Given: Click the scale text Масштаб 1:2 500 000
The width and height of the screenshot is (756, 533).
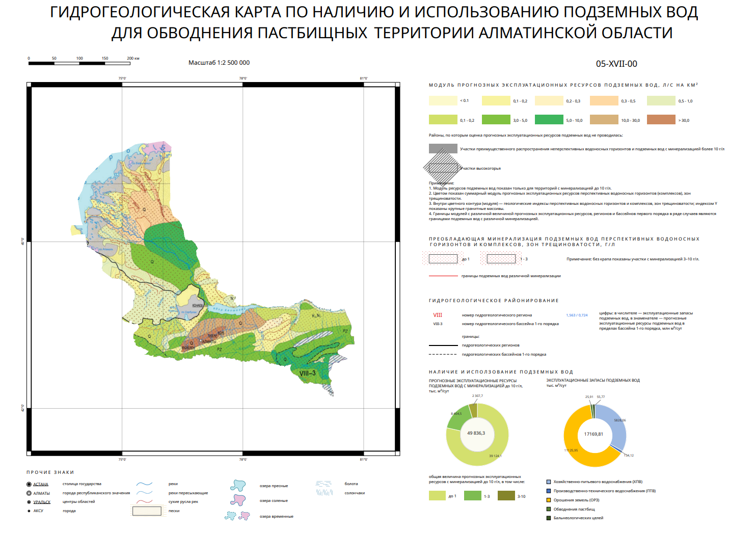Looking at the screenshot, I should click(219, 63).
